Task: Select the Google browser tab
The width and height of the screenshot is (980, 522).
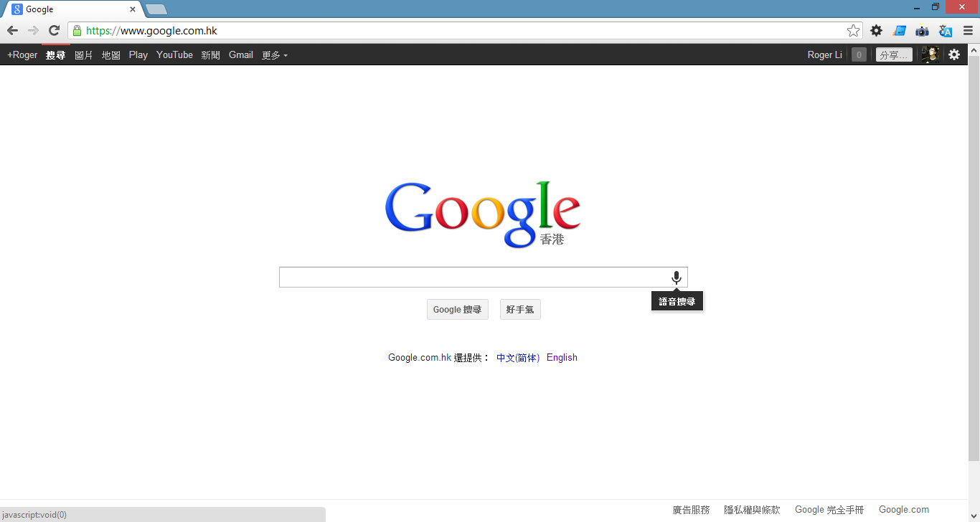Action: (x=72, y=9)
